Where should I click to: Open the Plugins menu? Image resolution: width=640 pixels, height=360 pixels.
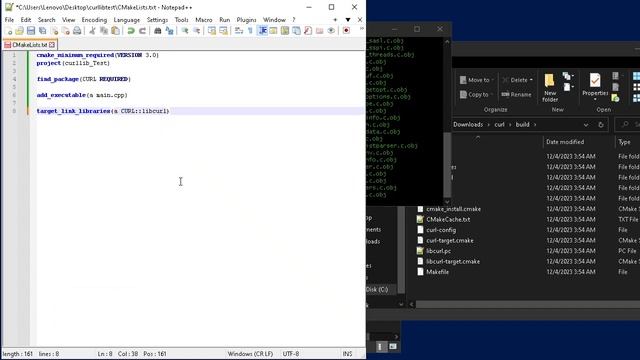246,20
